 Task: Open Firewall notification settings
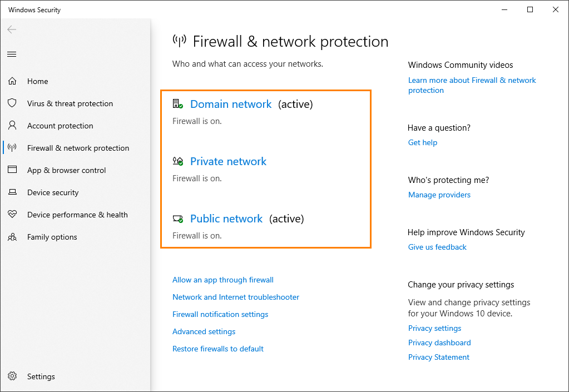click(x=220, y=314)
